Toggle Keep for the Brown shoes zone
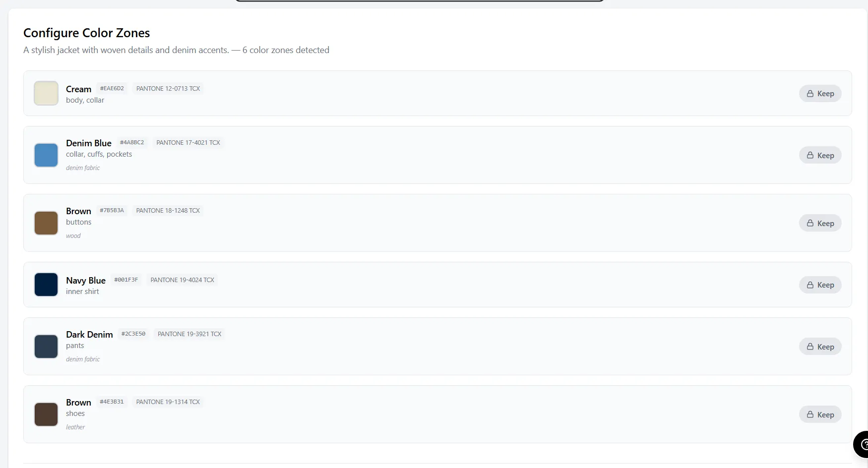 pyautogui.click(x=820, y=414)
